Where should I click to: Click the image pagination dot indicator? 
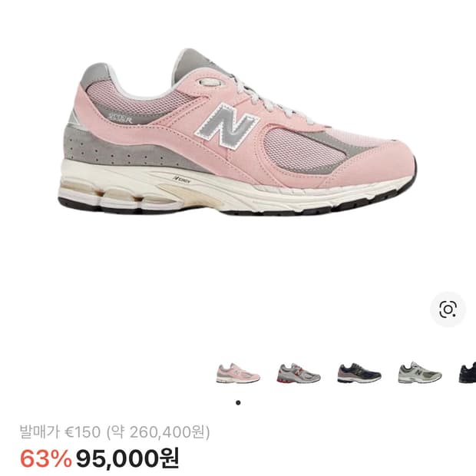(x=238, y=403)
